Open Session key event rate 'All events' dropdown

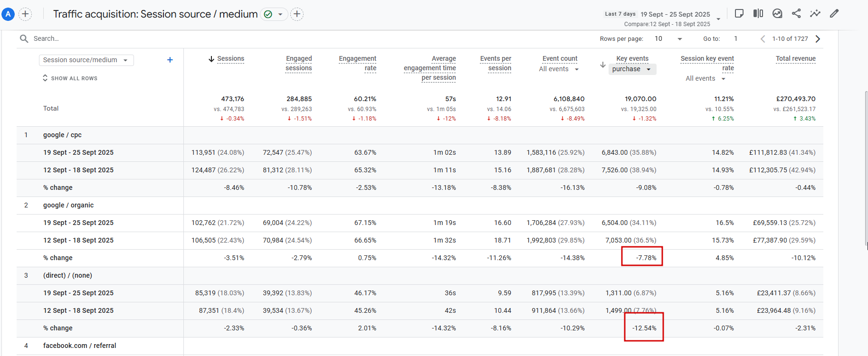click(x=706, y=79)
